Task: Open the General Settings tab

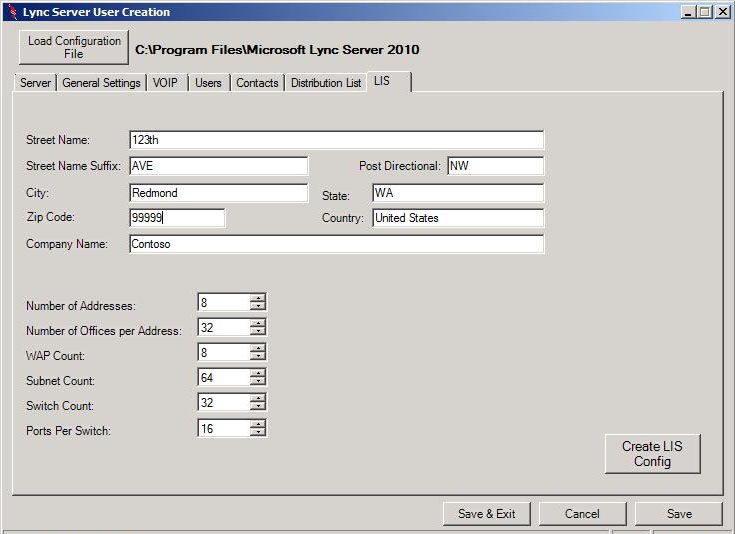Action: [x=101, y=83]
